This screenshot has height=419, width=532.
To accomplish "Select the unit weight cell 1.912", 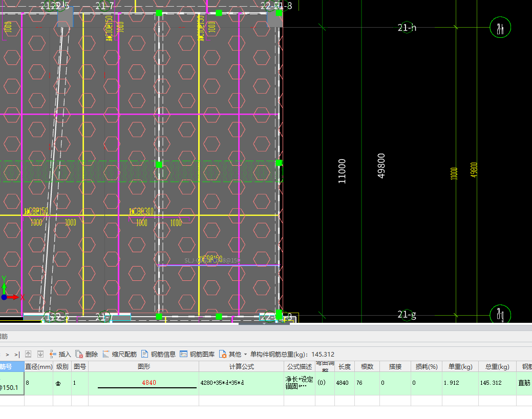I will (x=460, y=383).
